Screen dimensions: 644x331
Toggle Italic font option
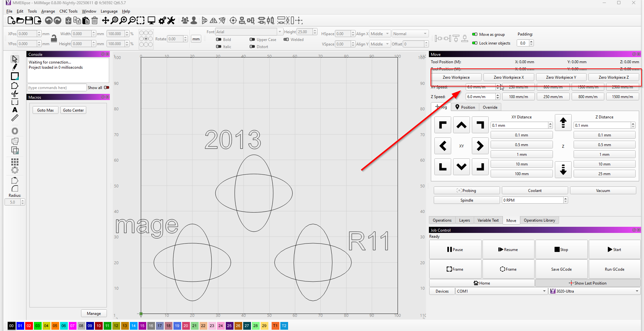[219, 46]
